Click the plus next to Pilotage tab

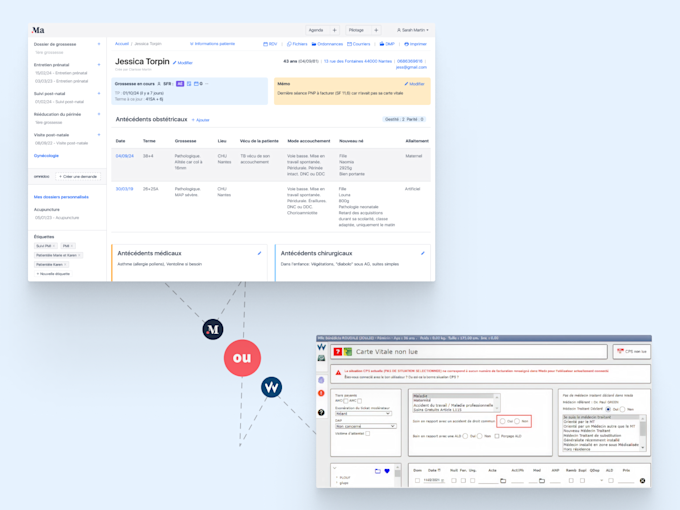(376, 30)
